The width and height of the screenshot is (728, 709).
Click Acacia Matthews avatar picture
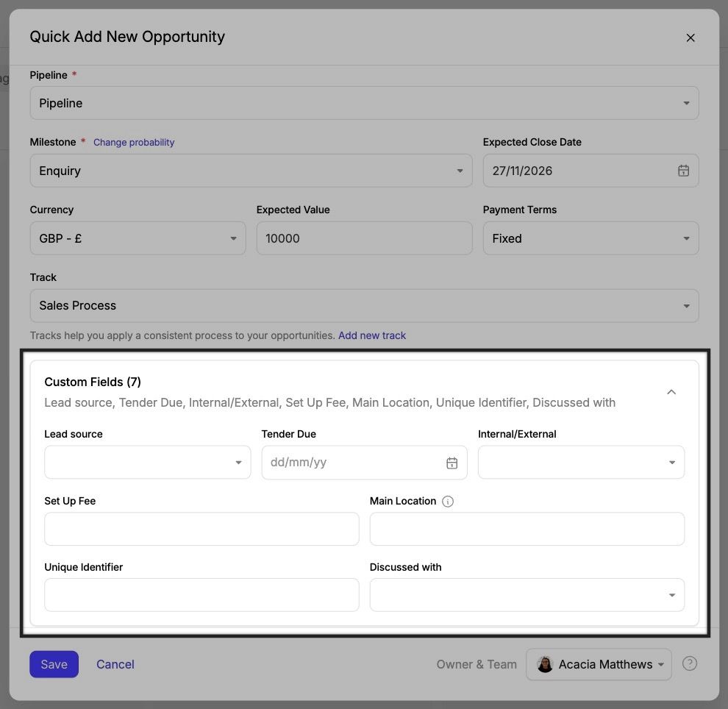click(545, 664)
